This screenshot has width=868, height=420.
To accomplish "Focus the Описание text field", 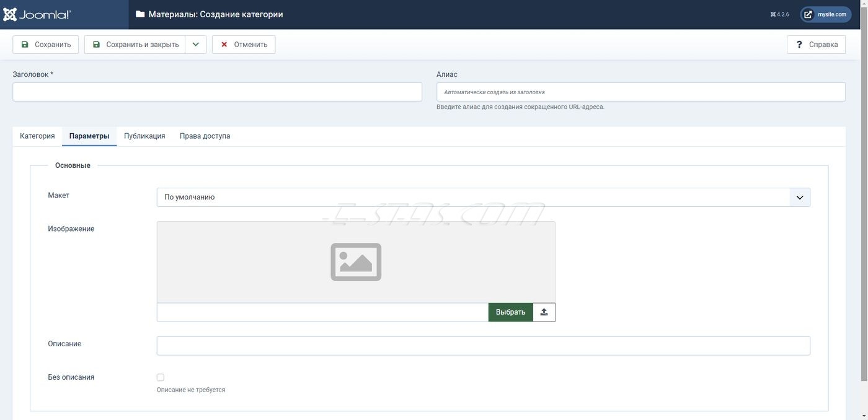I will tap(484, 346).
